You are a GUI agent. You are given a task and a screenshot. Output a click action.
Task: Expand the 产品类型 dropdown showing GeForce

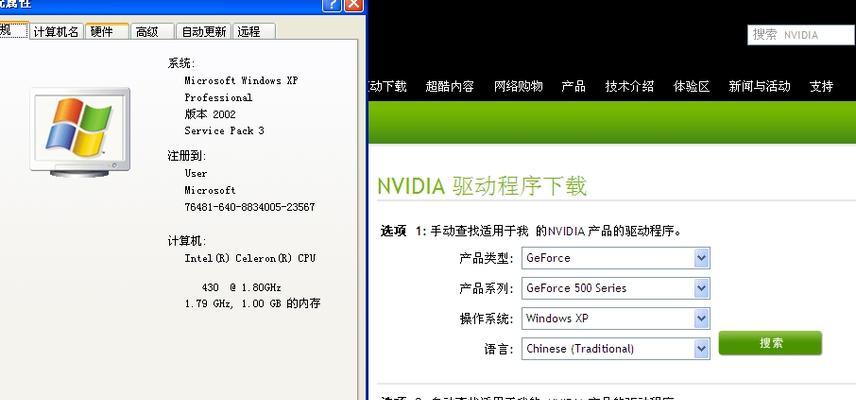point(616,258)
